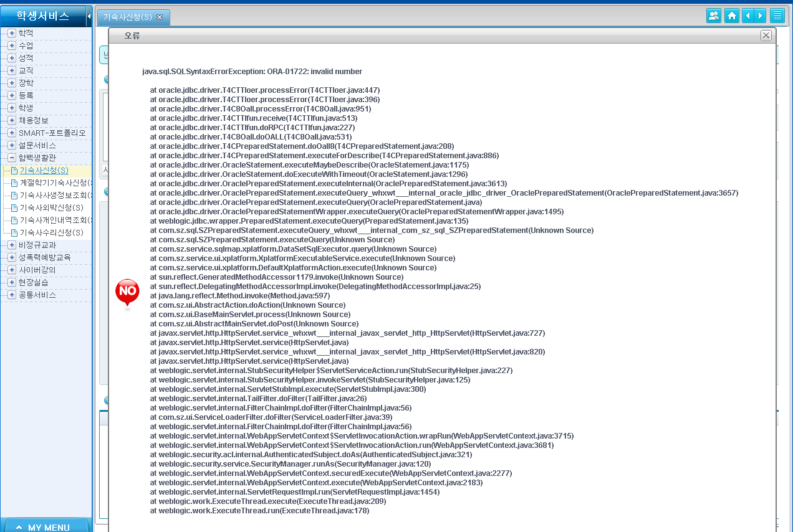Open the users icon in top toolbar
The height and width of the screenshot is (532, 793).
pyautogui.click(x=714, y=16)
